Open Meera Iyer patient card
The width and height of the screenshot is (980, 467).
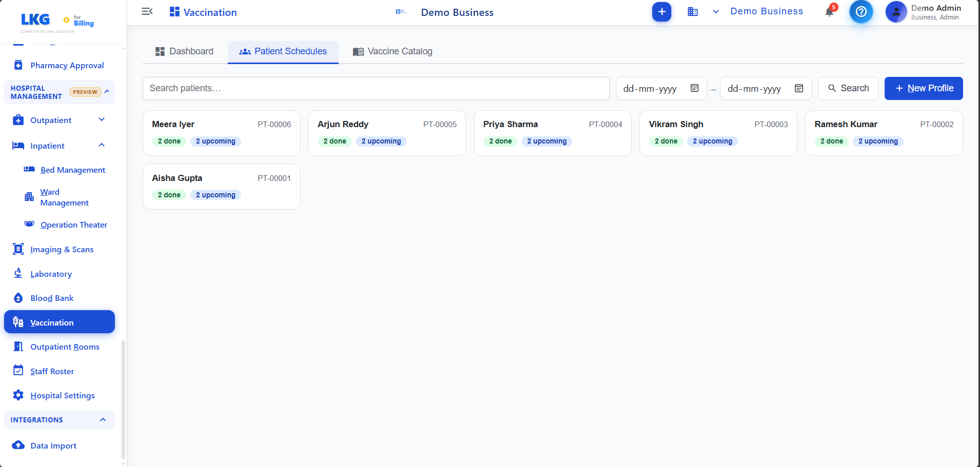[x=222, y=133]
